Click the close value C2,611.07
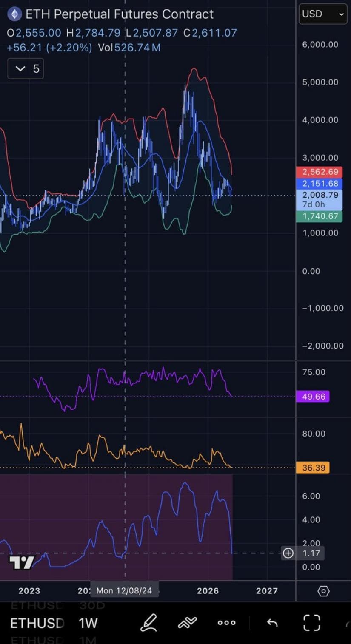351x644 pixels. [210, 33]
